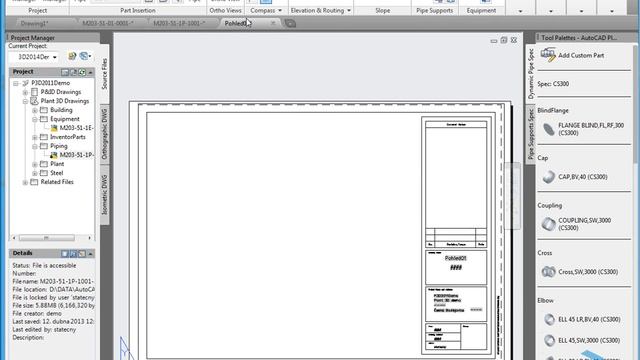Collapse the P3D2011Demo root node

coord(16,83)
